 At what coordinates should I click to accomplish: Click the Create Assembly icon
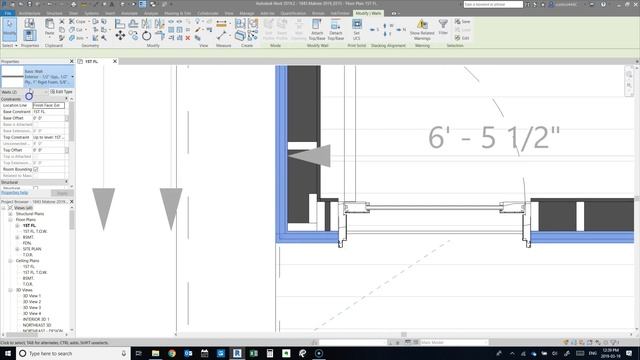(x=240, y=24)
